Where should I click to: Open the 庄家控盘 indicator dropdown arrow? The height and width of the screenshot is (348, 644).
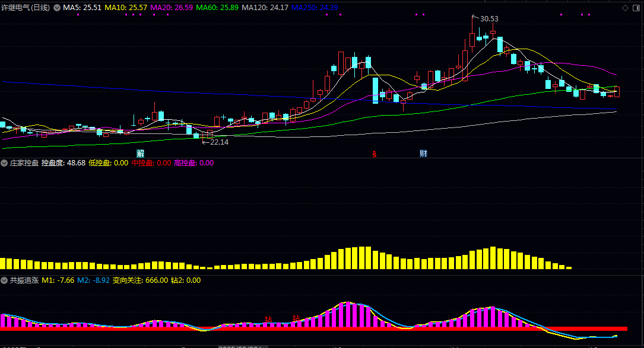pyautogui.click(x=5, y=163)
